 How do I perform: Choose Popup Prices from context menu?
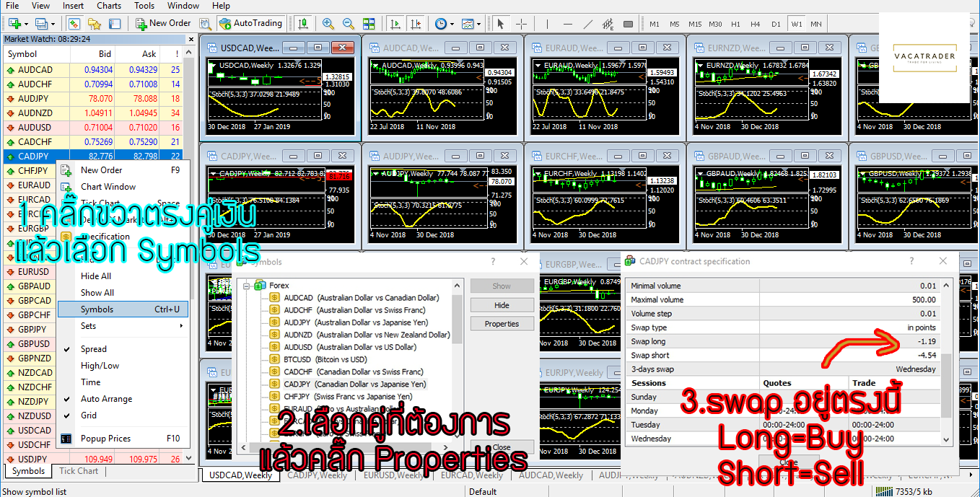pos(123,439)
